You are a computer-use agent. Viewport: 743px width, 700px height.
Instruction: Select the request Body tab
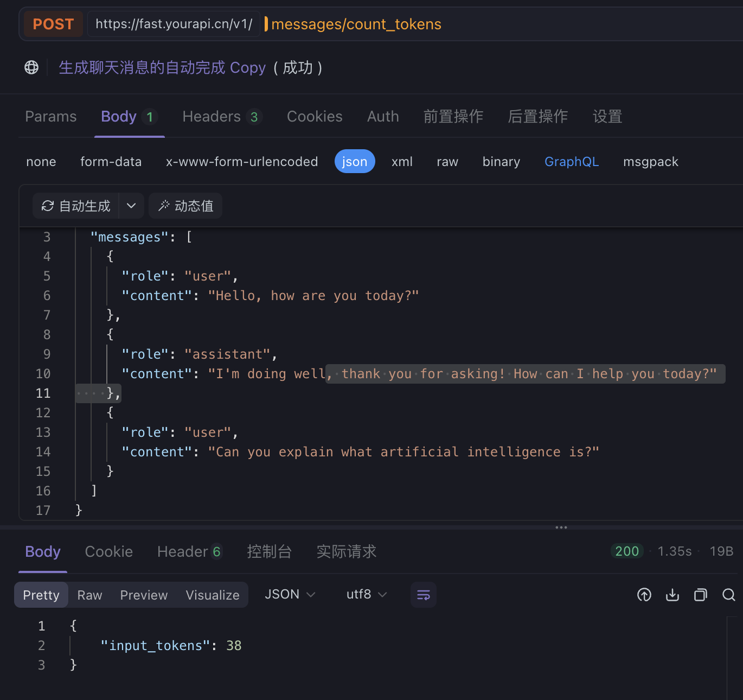tap(129, 117)
